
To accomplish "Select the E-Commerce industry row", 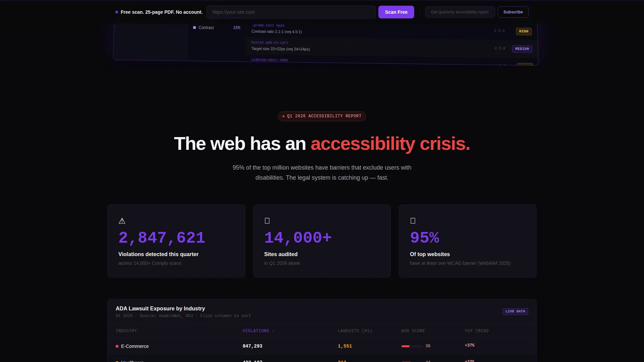I will (322, 346).
